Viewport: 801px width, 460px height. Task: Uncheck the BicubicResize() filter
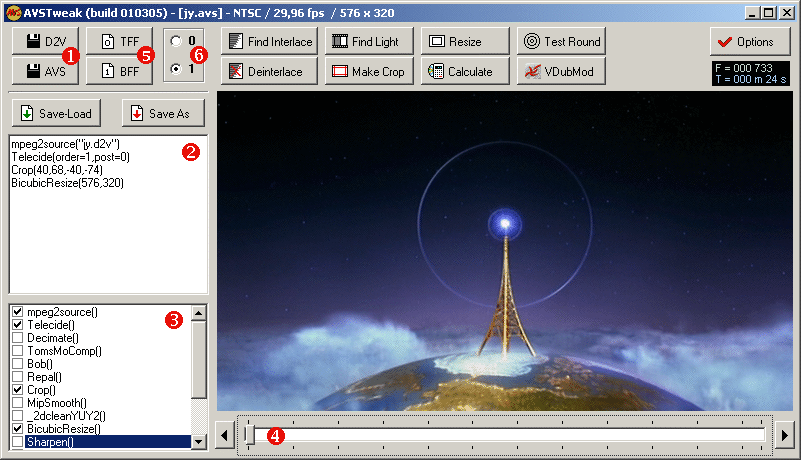click(x=17, y=428)
